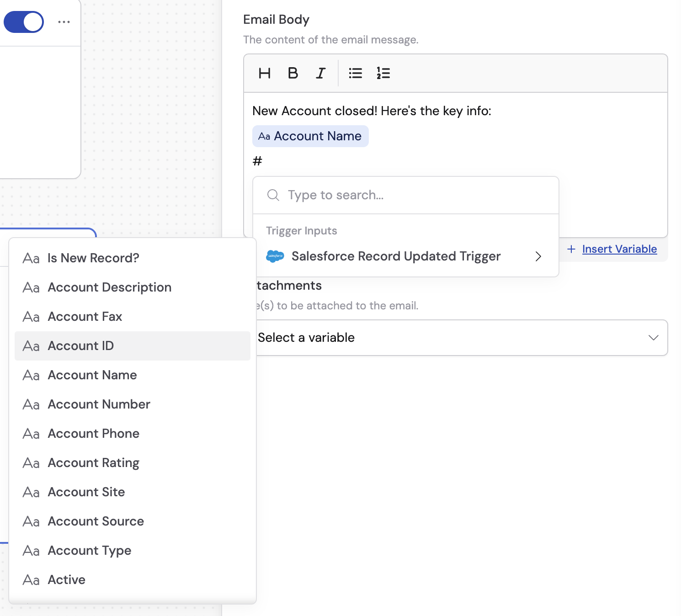Screen dimensions: 681x616
Task: Click the search magnifier icon
Action: pyautogui.click(x=273, y=195)
